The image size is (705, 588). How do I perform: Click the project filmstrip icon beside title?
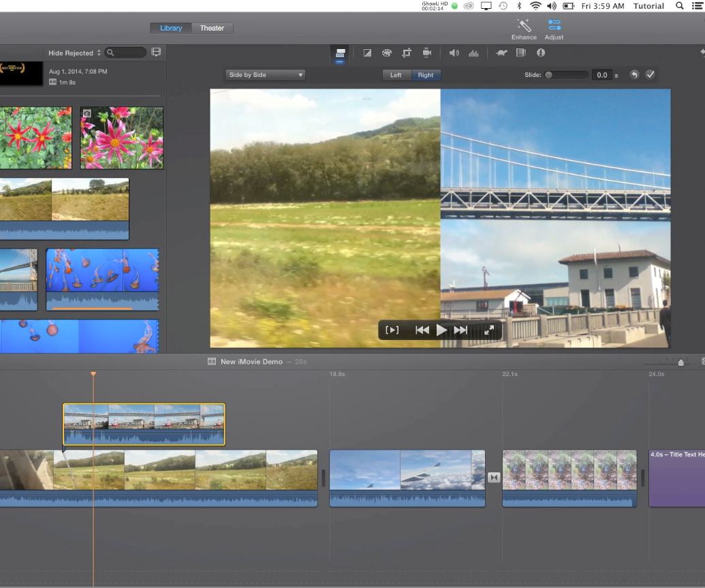pyautogui.click(x=212, y=362)
